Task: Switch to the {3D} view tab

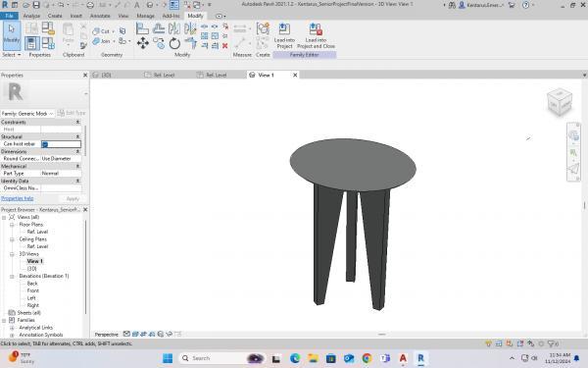Action: pos(107,76)
